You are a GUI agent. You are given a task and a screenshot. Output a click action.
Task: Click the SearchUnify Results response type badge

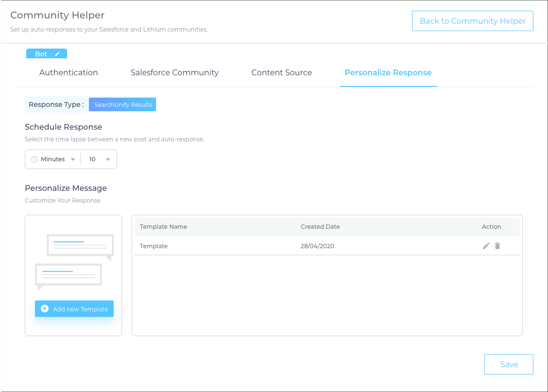pyautogui.click(x=123, y=104)
